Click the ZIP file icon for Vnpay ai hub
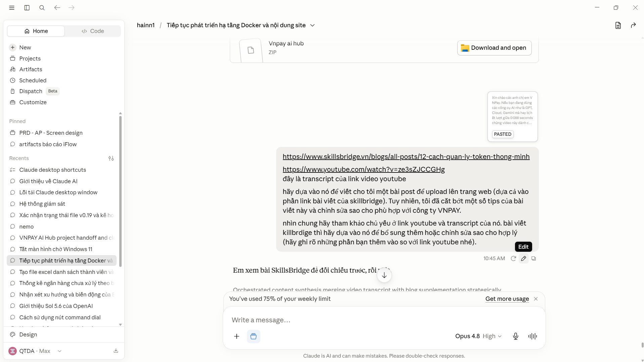This screenshot has width=644, height=362. pyautogui.click(x=251, y=50)
